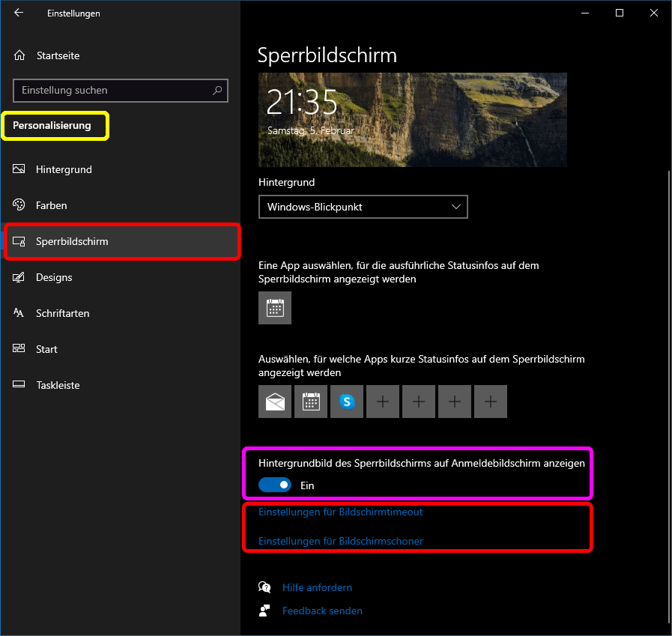Click the Skype quick status icon
Image resolution: width=672 pixels, height=636 pixels.
(347, 402)
